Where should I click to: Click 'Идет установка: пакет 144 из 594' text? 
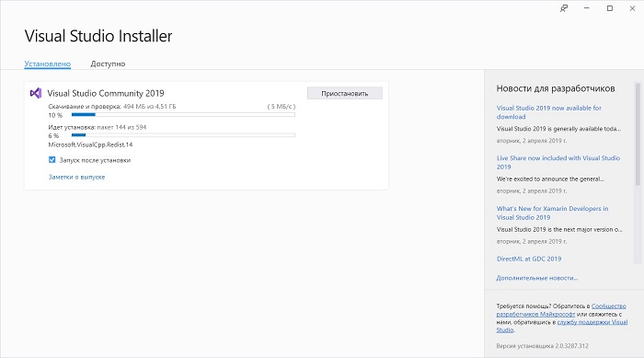98,127
